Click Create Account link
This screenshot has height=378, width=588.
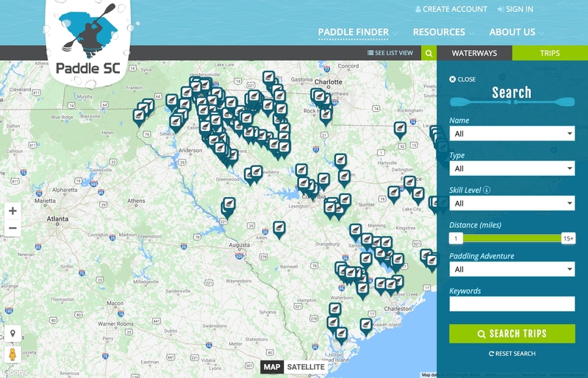coord(451,9)
